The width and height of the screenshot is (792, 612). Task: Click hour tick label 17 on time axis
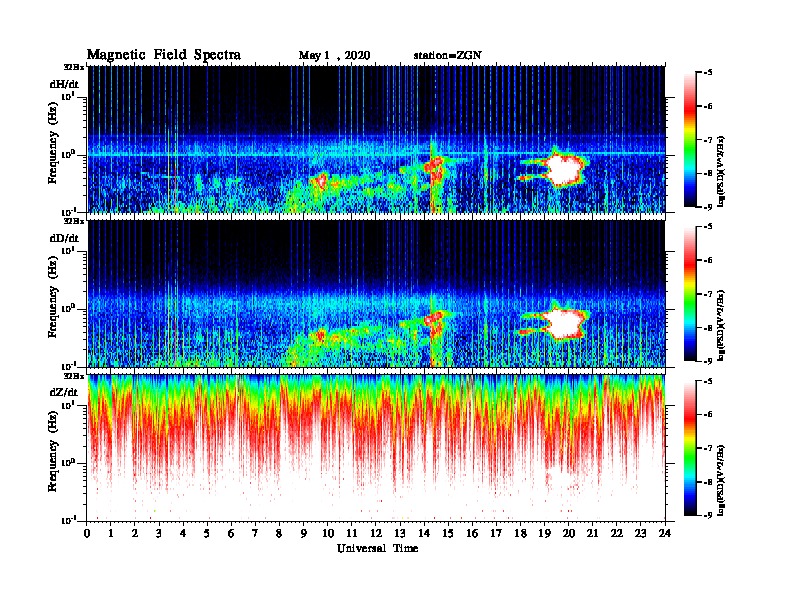pos(496,533)
